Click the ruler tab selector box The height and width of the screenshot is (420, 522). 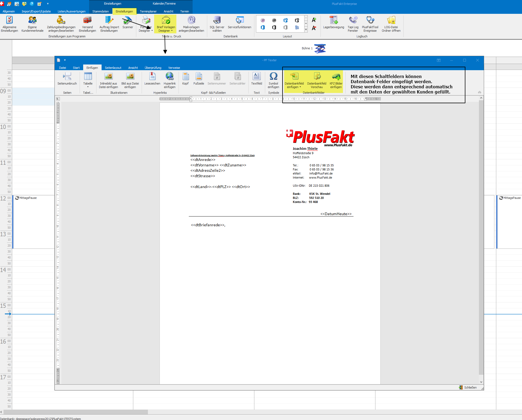58,99
